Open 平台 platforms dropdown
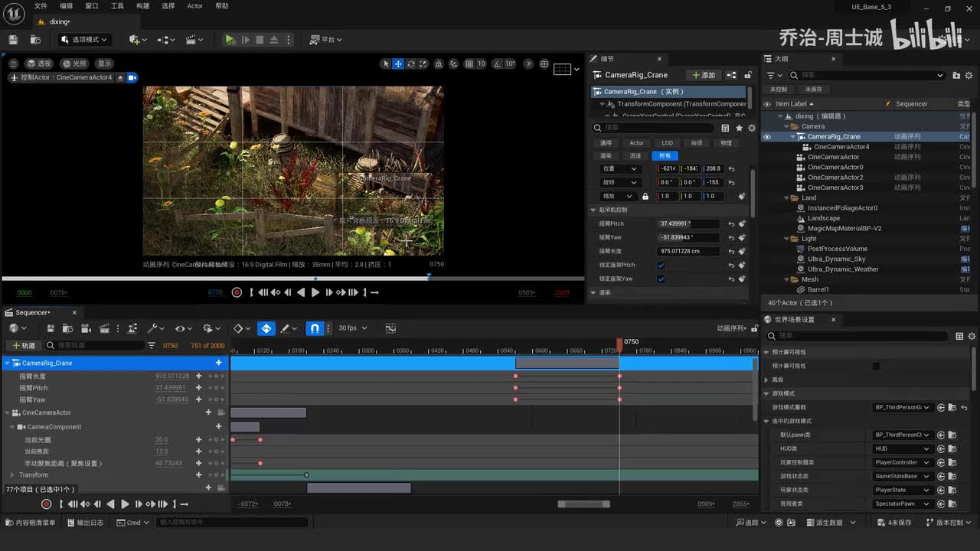The width and height of the screenshot is (980, 551). pos(326,40)
